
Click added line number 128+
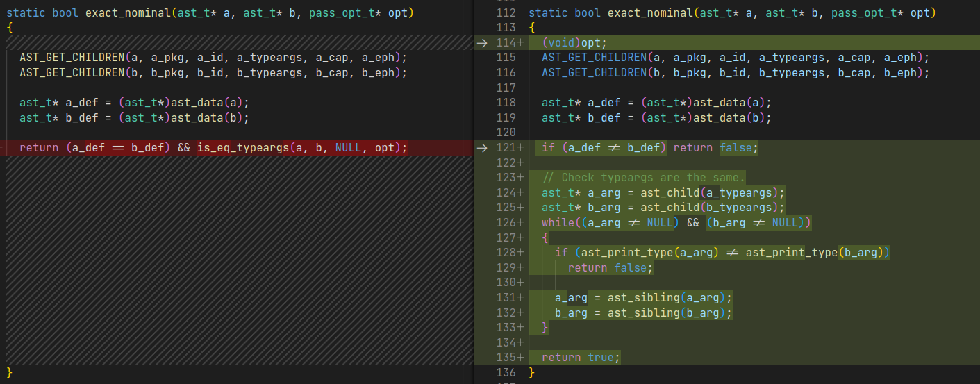coord(510,253)
